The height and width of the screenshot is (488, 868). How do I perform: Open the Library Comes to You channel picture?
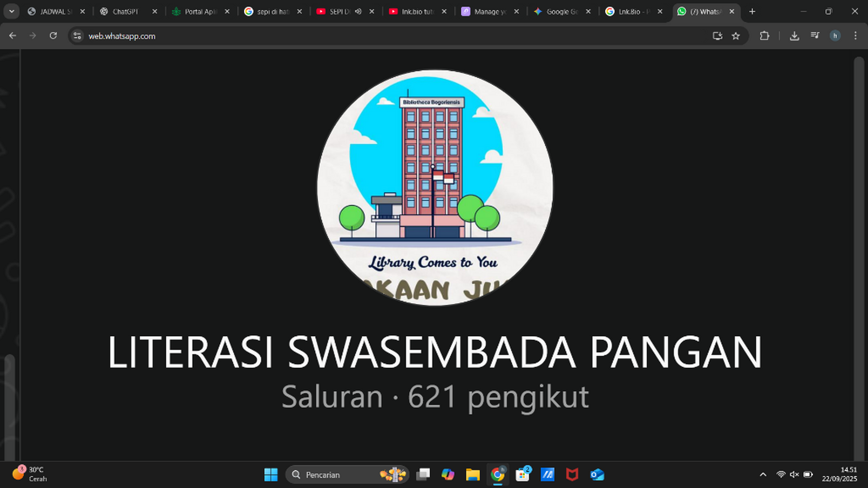click(x=435, y=188)
